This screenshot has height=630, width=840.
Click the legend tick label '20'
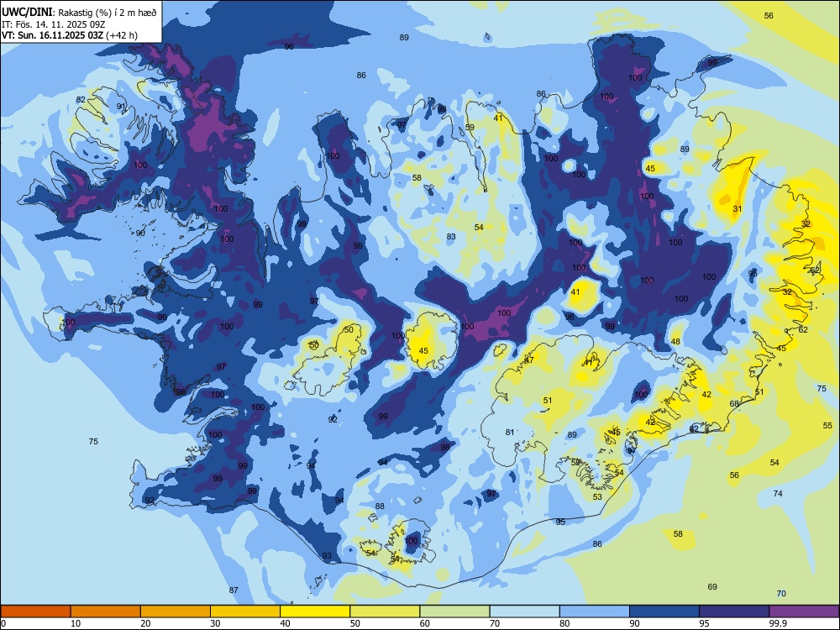pyautogui.click(x=145, y=623)
